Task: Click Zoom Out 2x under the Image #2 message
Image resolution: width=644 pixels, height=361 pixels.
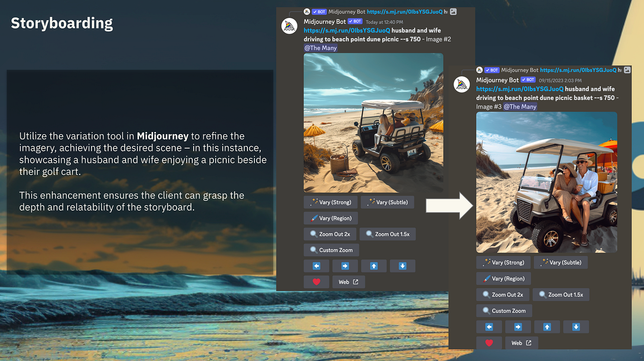Action: click(x=329, y=234)
